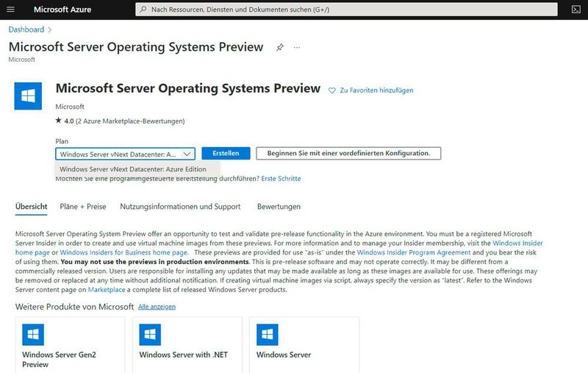The width and height of the screenshot is (588, 373).
Task: Expand the Plan dropdown
Action: [125, 154]
